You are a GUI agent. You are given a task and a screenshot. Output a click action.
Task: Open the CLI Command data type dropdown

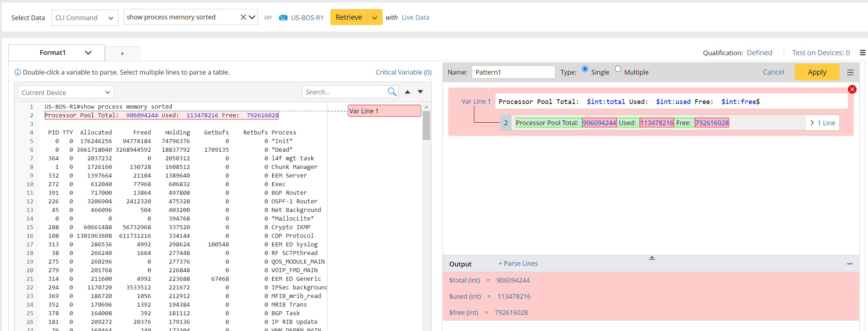(85, 18)
